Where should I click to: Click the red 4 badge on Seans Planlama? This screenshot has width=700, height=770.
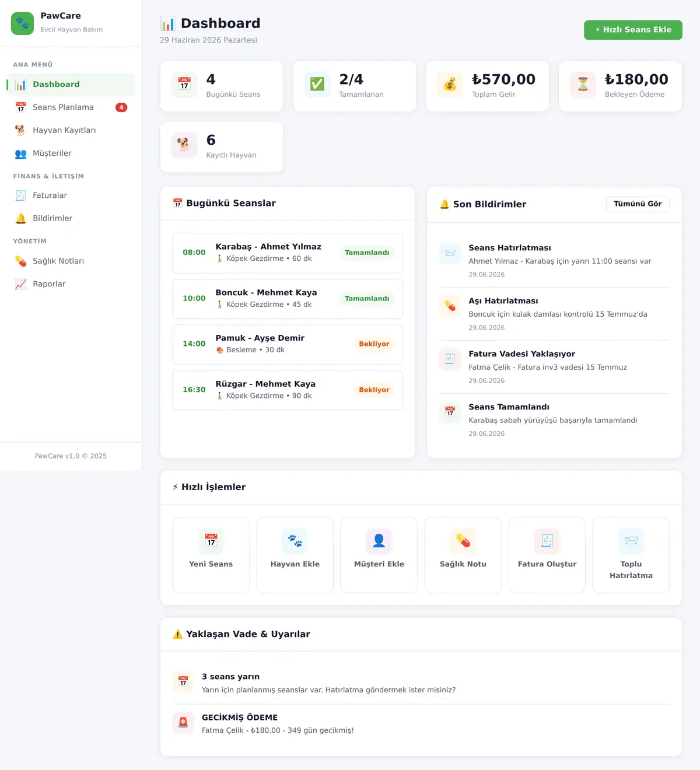(x=121, y=107)
